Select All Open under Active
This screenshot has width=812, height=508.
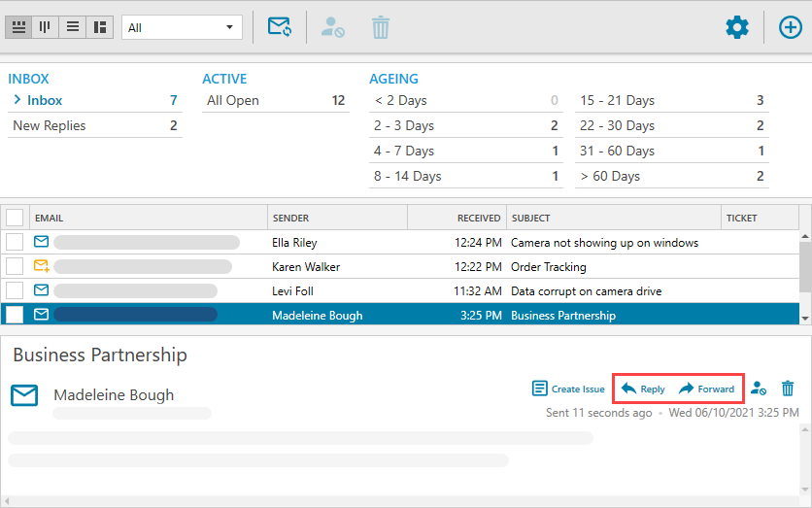click(x=276, y=100)
